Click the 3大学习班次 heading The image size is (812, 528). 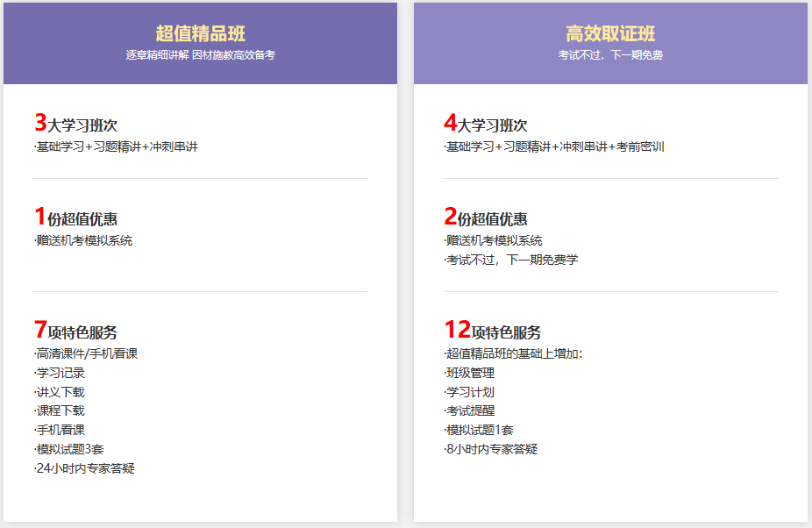(x=75, y=125)
